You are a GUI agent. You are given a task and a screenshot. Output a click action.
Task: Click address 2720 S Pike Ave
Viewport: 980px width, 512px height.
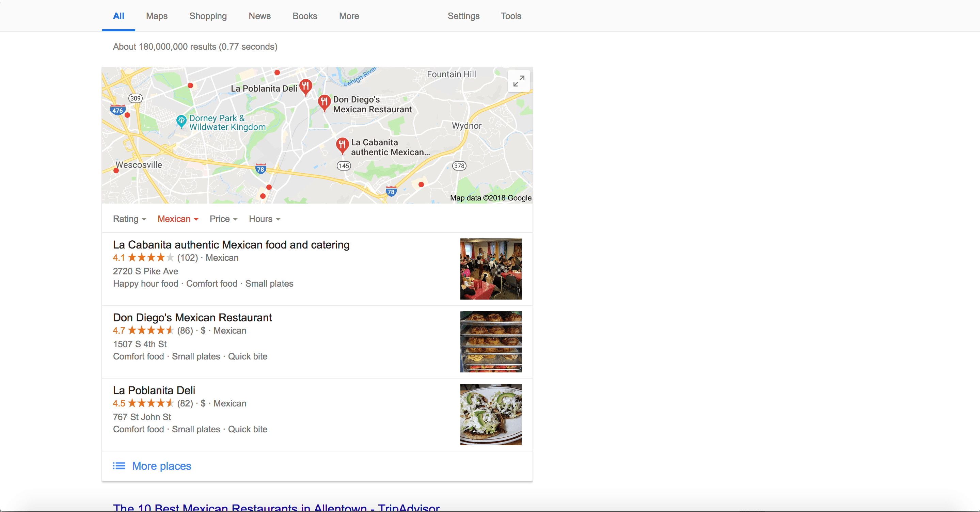click(145, 271)
